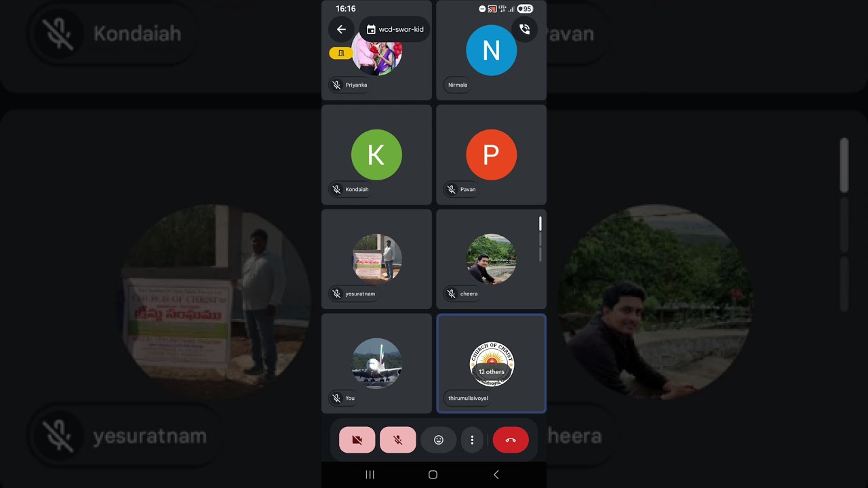Tap the Android back navigation button
Screen dimensions: 868x488
[496, 474]
